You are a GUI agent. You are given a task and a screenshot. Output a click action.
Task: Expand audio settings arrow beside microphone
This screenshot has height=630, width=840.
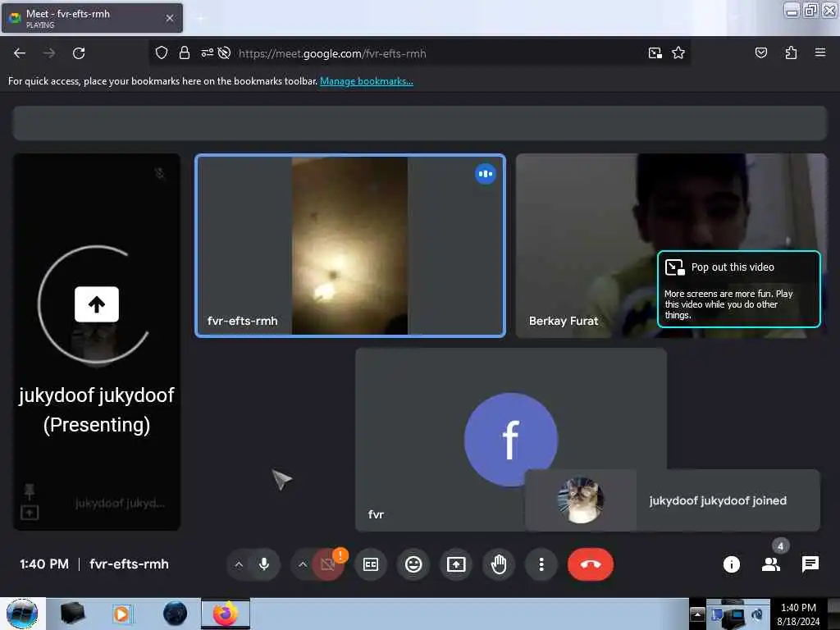[x=239, y=564]
